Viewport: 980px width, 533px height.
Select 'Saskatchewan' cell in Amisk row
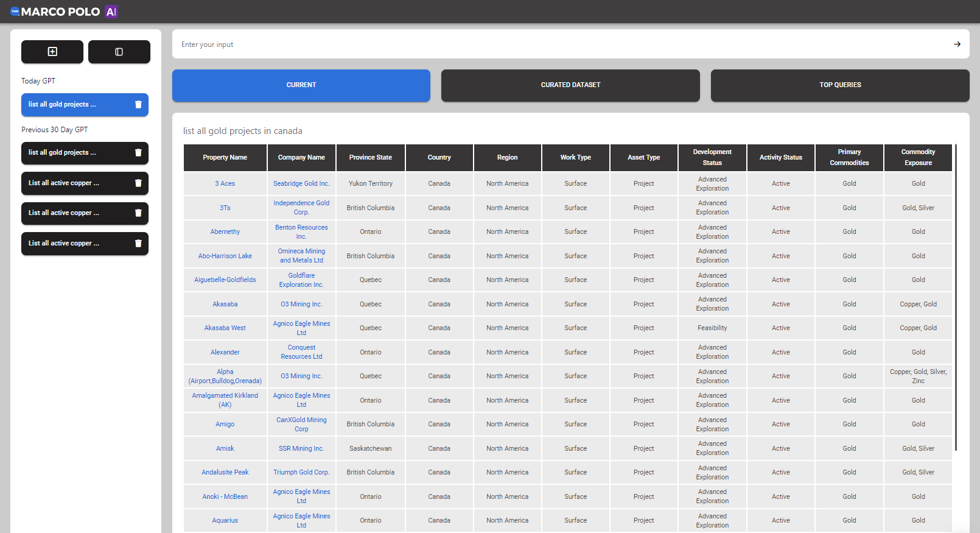click(371, 449)
